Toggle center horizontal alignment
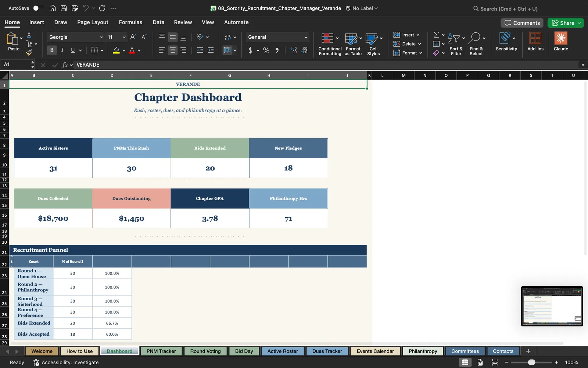This screenshot has height=368, width=588. tap(172, 50)
